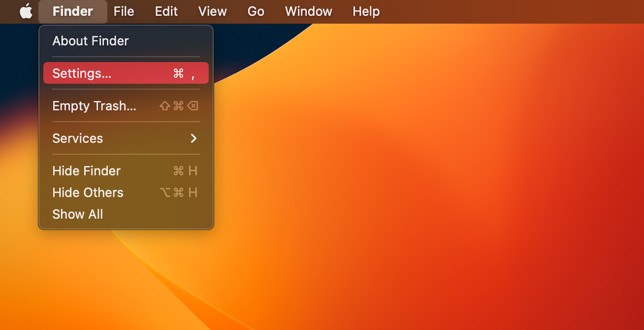Open the Window menu
644x330 pixels.
point(309,11)
